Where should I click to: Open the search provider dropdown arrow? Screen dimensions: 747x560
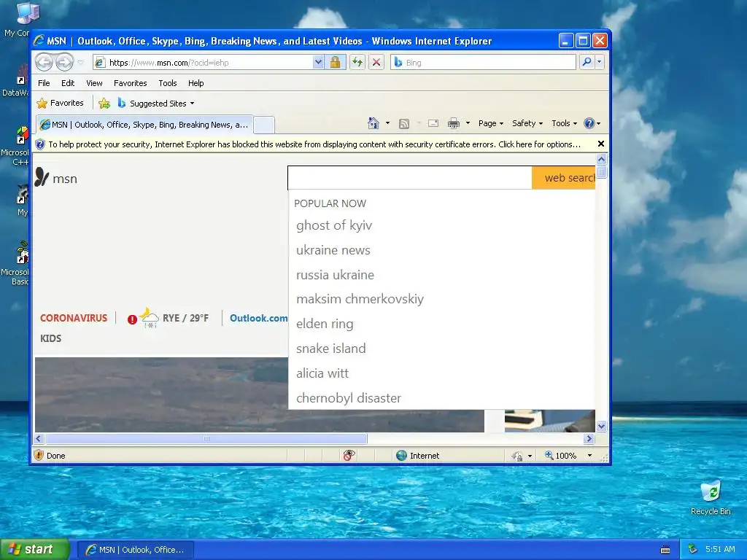(x=600, y=62)
